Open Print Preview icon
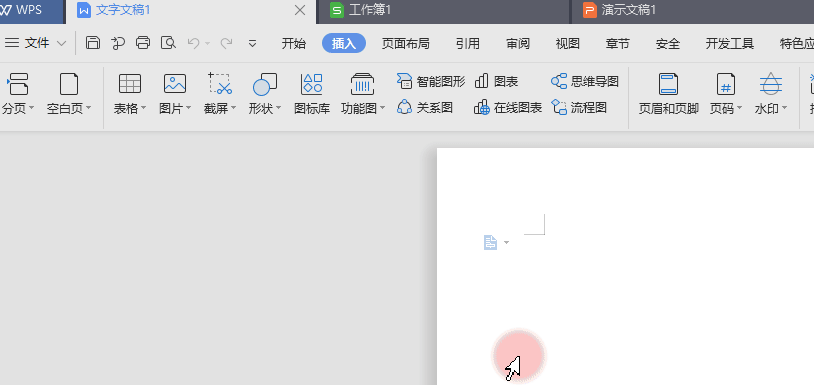Viewport: 814px width, 385px height. 168,43
